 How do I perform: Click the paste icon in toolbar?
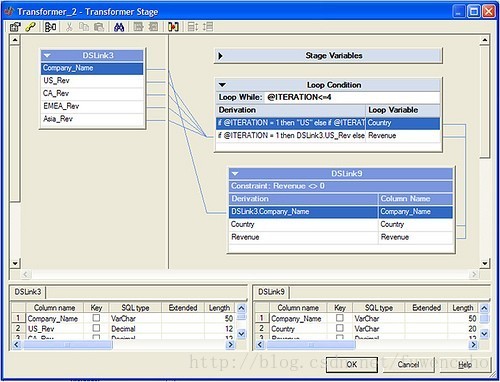(99, 27)
